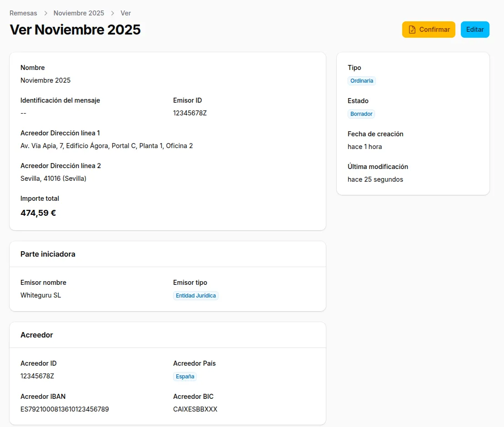The width and height of the screenshot is (504, 427).
Task: Select the IBAN ES7921000813610123456789
Action: tap(65, 409)
